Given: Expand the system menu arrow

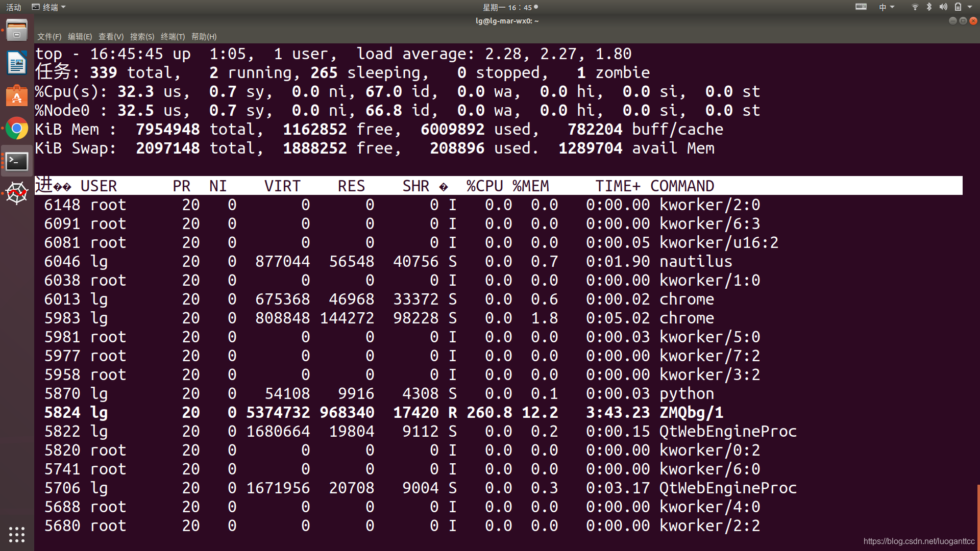Looking at the screenshot, I should pyautogui.click(x=970, y=7).
